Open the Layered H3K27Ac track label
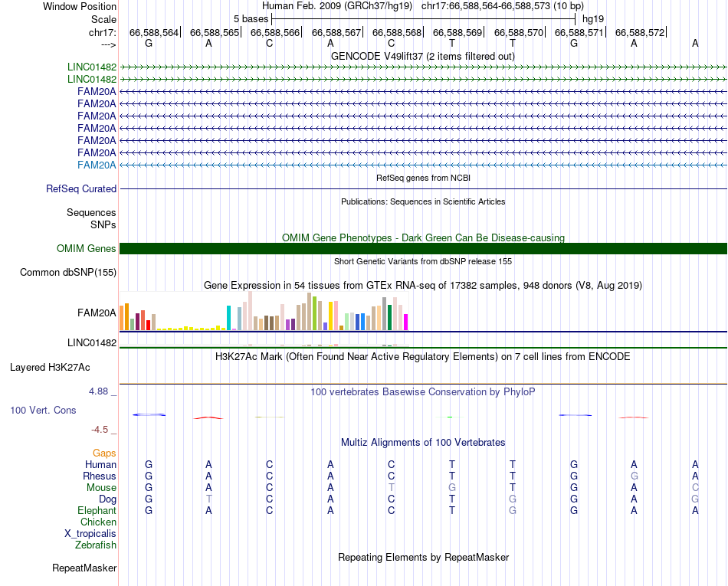The height and width of the screenshot is (586, 728). (50, 368)
